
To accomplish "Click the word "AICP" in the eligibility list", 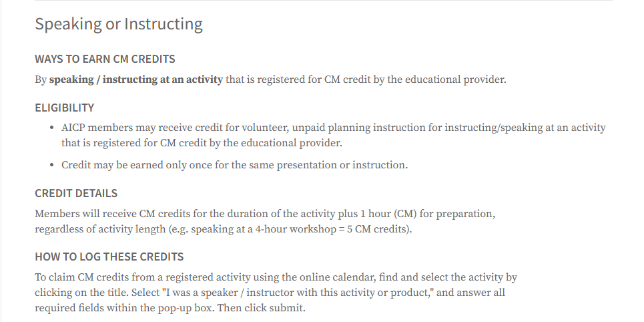I will (75, 128).
